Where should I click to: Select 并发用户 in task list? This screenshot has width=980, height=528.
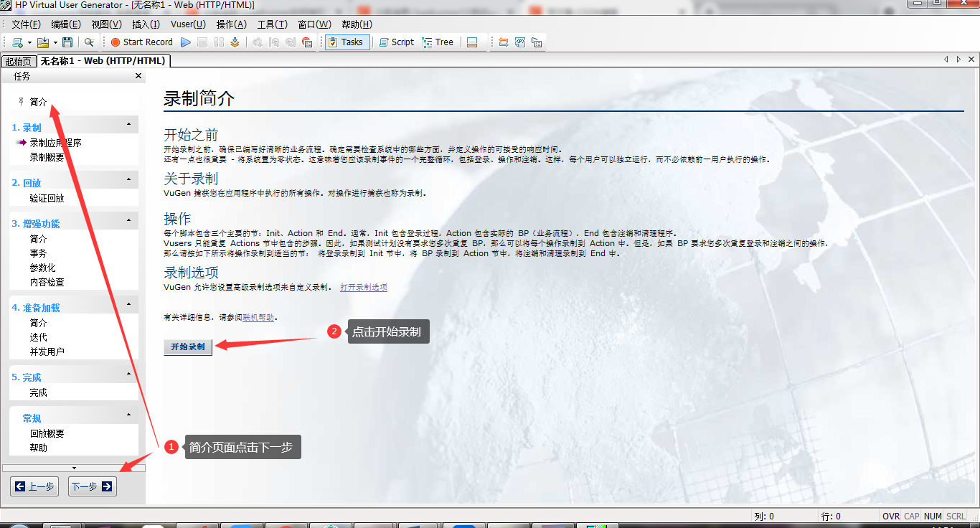47,352
